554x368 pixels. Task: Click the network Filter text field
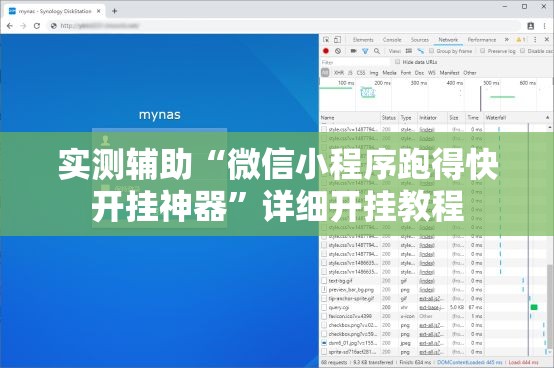356,62
